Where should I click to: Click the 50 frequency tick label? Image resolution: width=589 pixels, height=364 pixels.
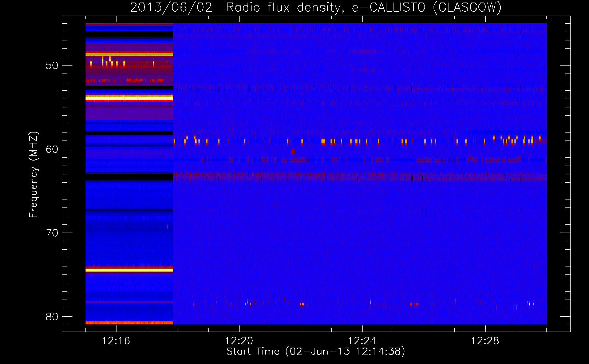(52, 66)
